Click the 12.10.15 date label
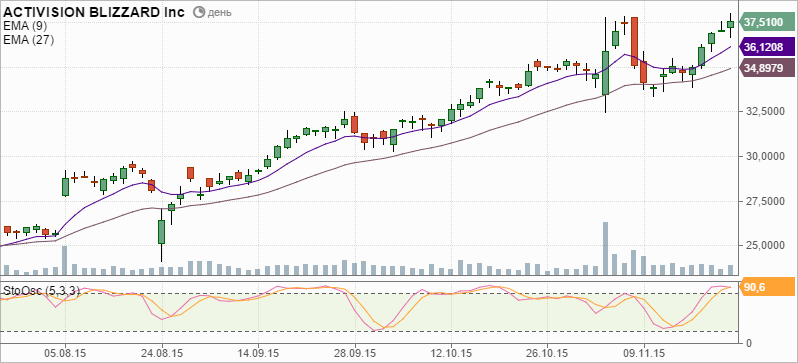The height and width of the screenshot is (363, 798). 451,352
